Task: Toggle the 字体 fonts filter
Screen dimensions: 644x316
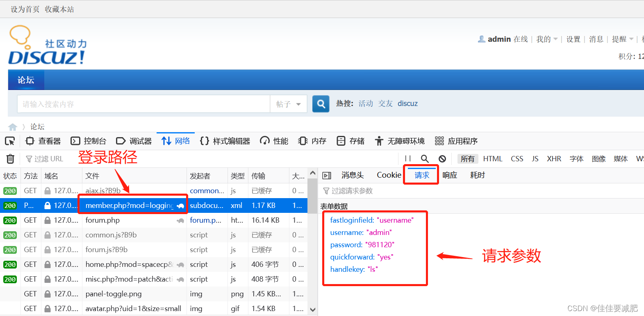Action: (576, 159)
